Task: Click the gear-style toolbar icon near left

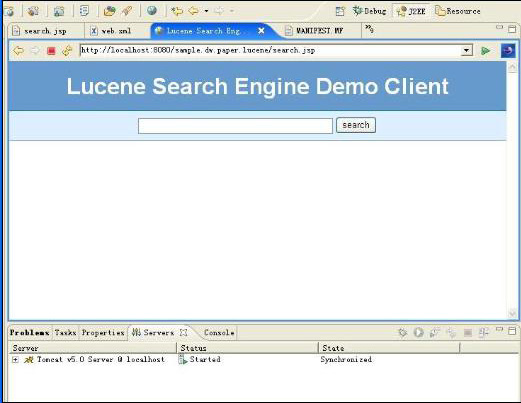Action: 33,11
